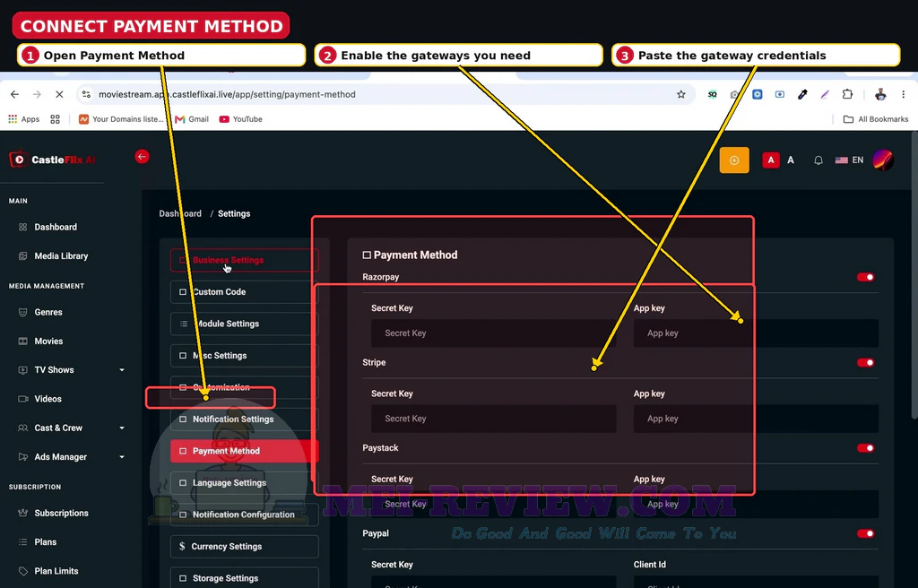The height and width of the screenshot is (588, 918).
Task: Click the Dashboard breadcrumb link
Action: (179, 213)
